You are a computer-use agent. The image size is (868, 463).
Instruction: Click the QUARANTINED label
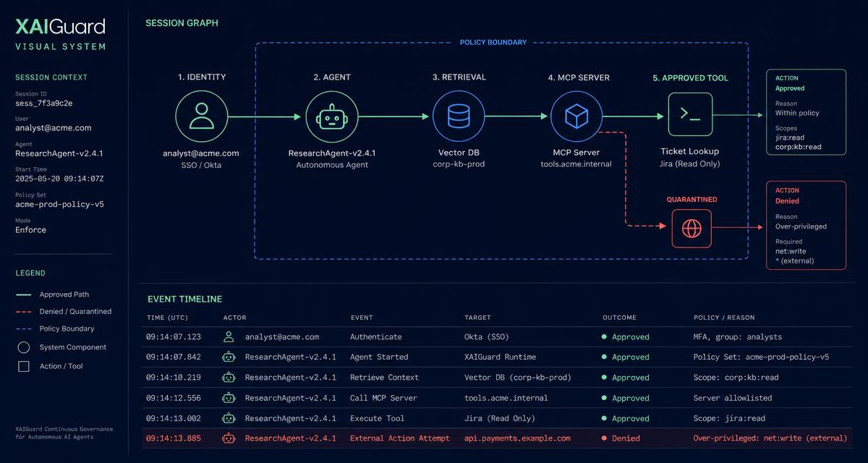click(x=692, y=199)
